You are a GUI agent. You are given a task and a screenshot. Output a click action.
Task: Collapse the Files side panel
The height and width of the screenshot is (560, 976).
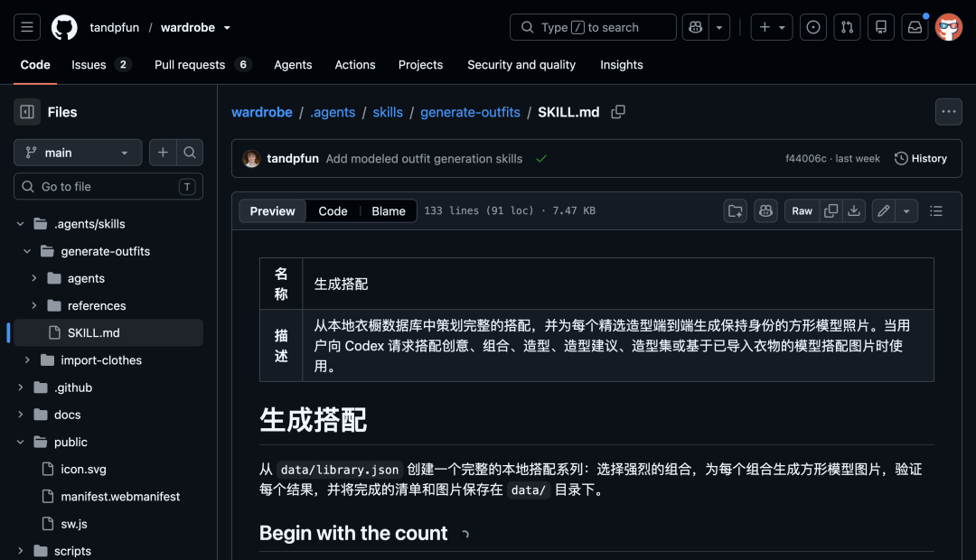click(27, 112)
